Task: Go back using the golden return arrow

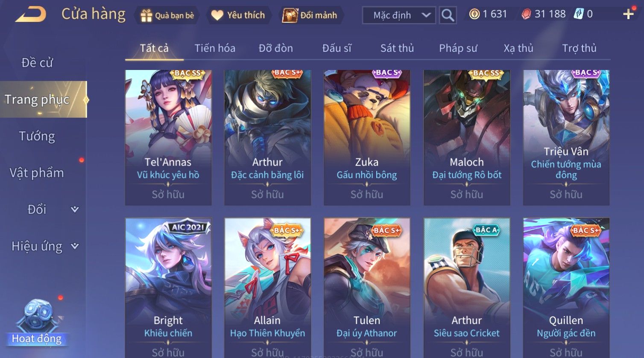Action: (x=30, y=15)
